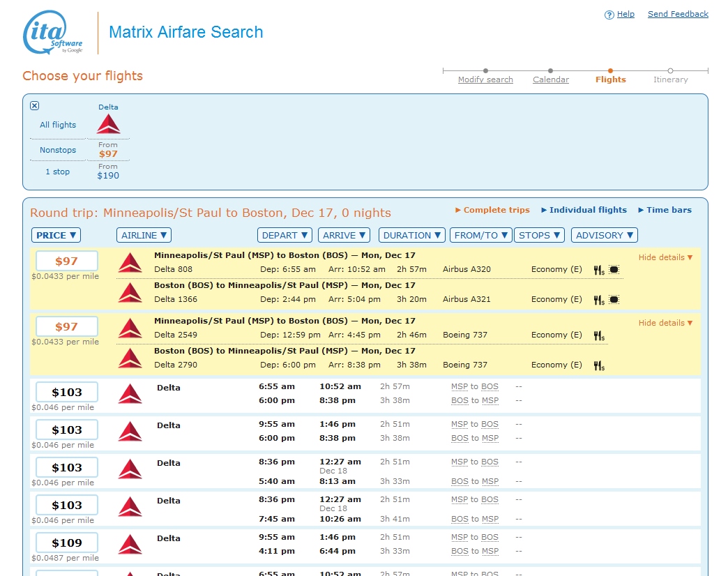728x576 pixels.
Task: Open the ADVISORY dropdown
Action: pyautogui.click(x=604, y=235)
